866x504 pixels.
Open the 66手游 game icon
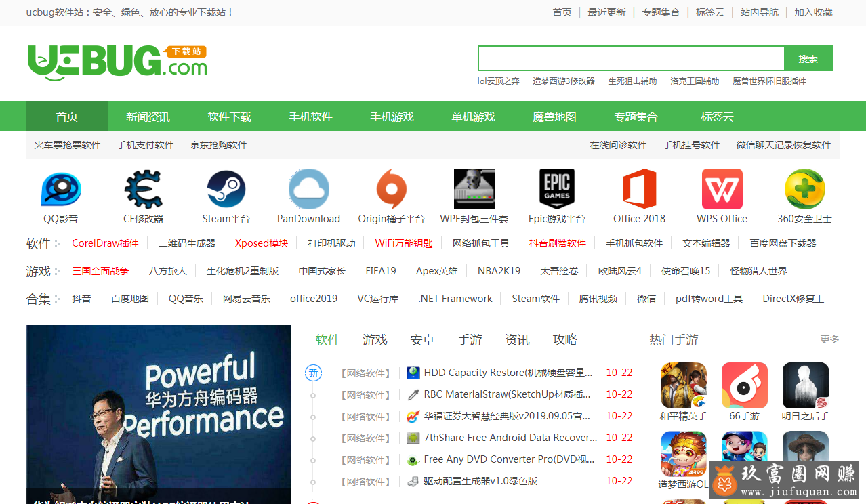coord(745,385)
